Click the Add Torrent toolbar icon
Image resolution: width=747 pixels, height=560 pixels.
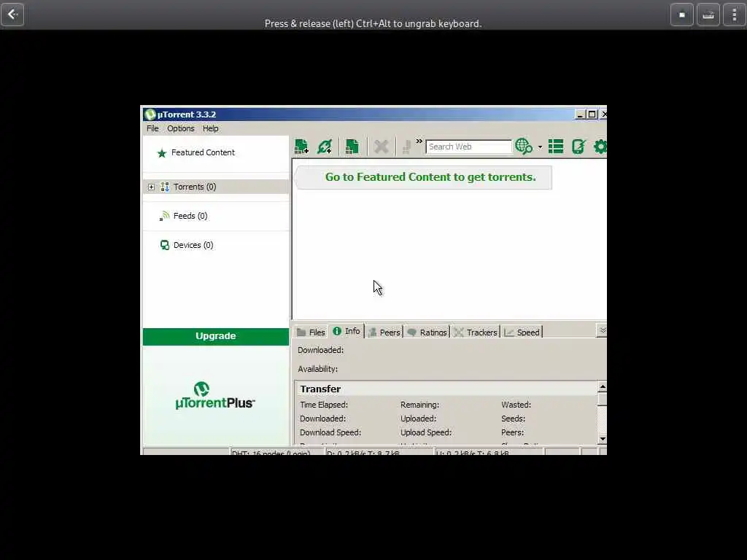point(301,146)
